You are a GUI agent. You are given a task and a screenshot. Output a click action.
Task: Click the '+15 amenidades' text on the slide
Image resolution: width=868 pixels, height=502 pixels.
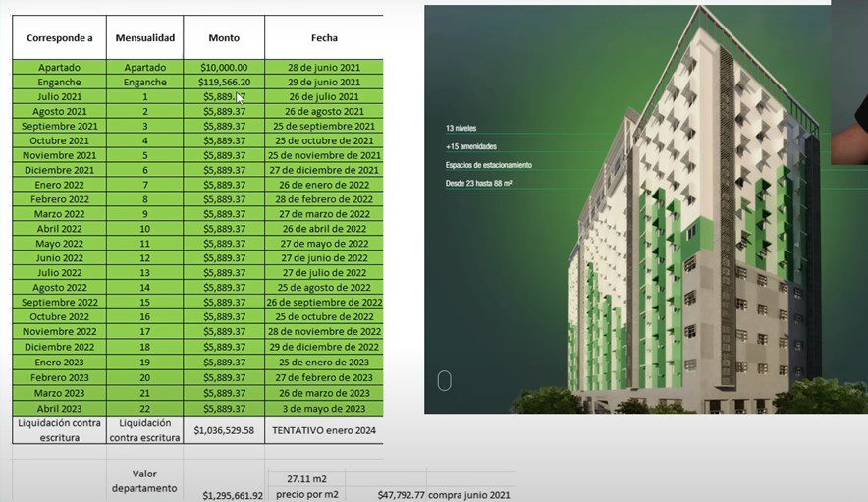click(x=470, y=146)
